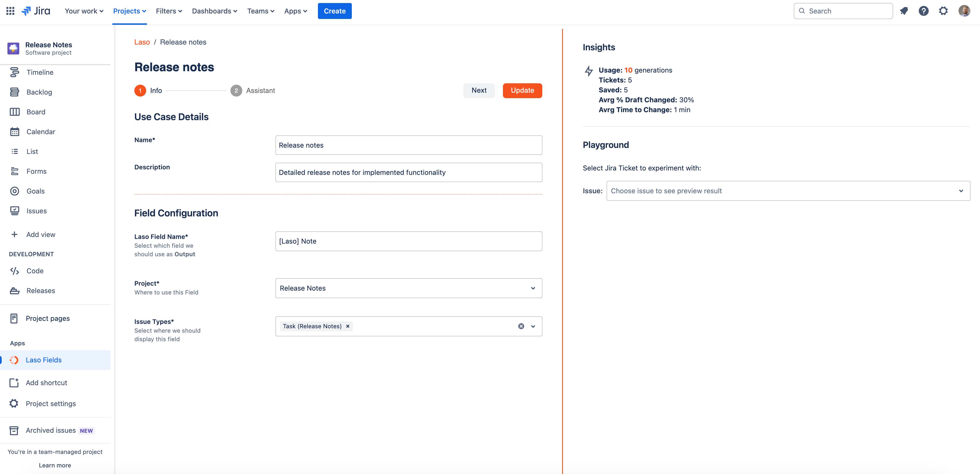
Task: Remove Task (Release Notes) tag
Action: [x=347, y=326]
